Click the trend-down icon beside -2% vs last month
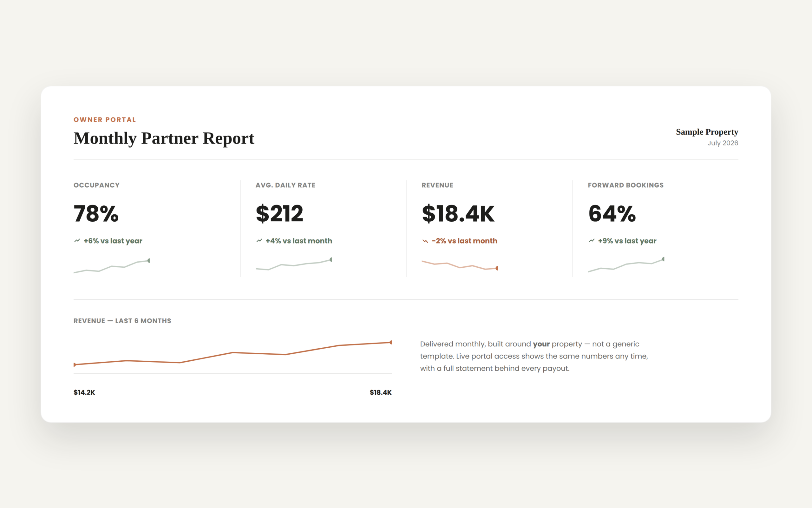This screenshot has width=812, height=508. click(x=425, y=241)
